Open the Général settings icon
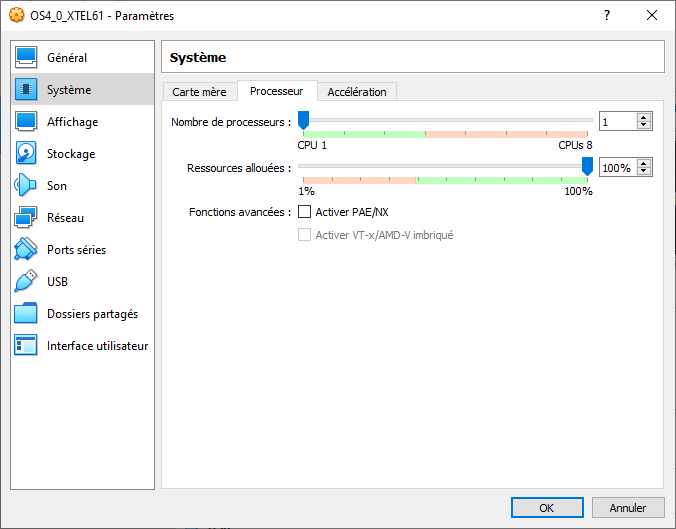Viewport: 676px width, 529px height. click(x=26, y=58)
